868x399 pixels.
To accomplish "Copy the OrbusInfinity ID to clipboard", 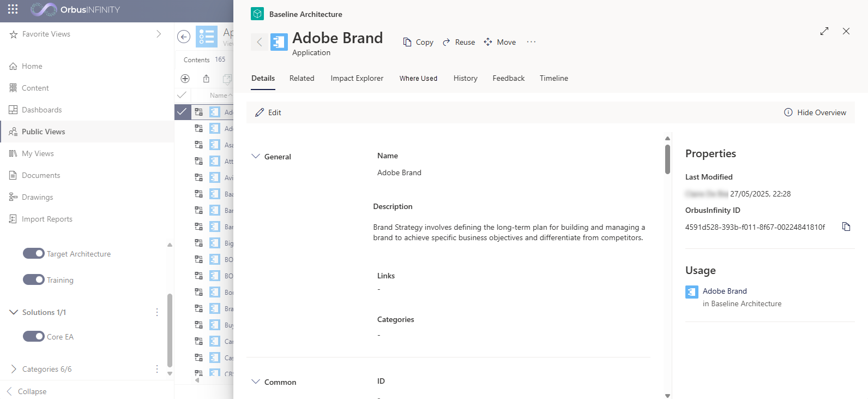I will 846,227.
